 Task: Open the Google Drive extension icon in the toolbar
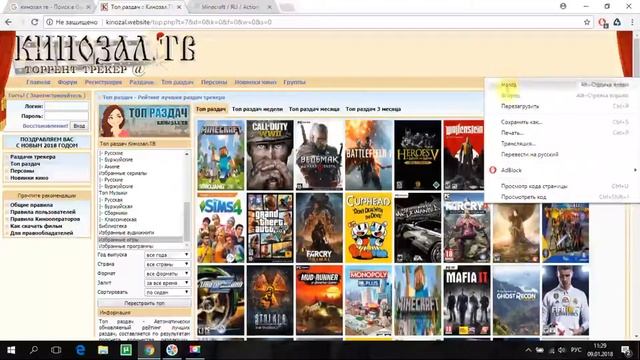click(617, 22)
